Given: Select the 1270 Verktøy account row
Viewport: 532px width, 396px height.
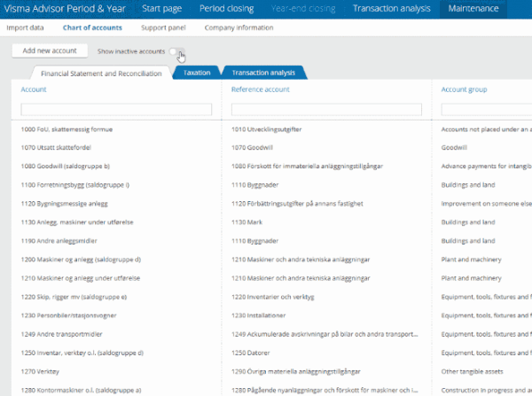Looking at the screenshot, I should point(42,373).
